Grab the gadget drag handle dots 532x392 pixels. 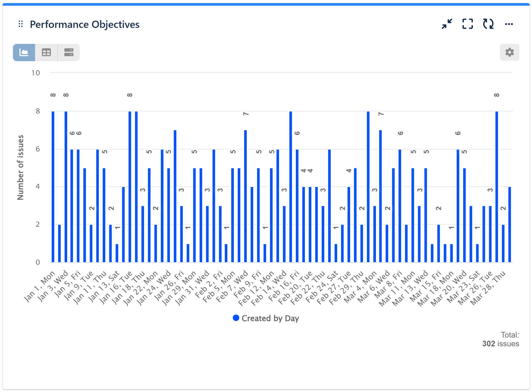(x=21, y=24)
